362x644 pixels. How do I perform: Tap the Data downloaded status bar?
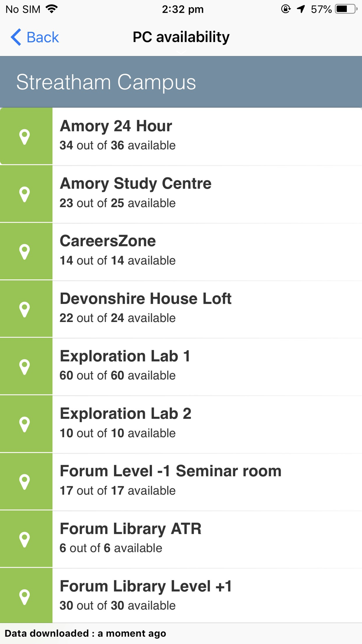[181, 633]
